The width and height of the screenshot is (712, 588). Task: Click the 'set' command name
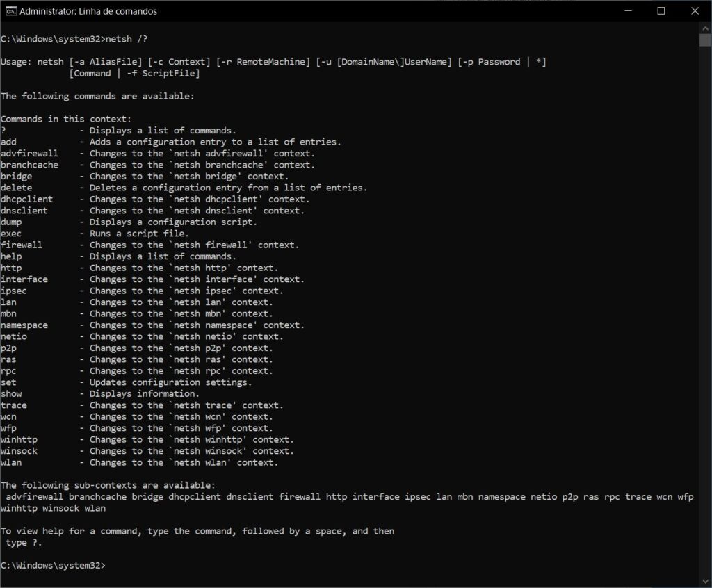tap(8, 382)
